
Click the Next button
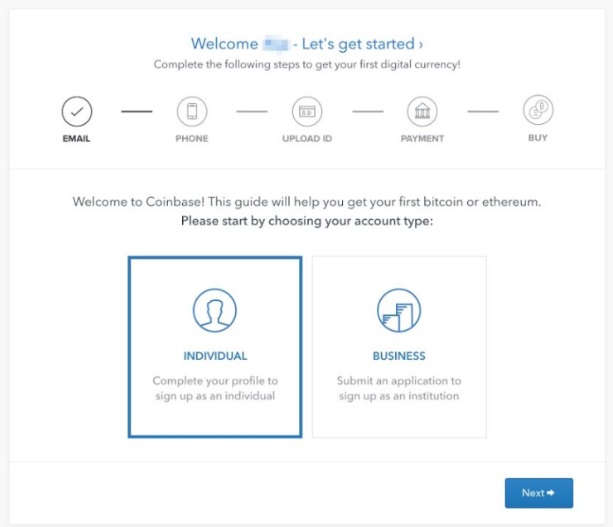539,493
